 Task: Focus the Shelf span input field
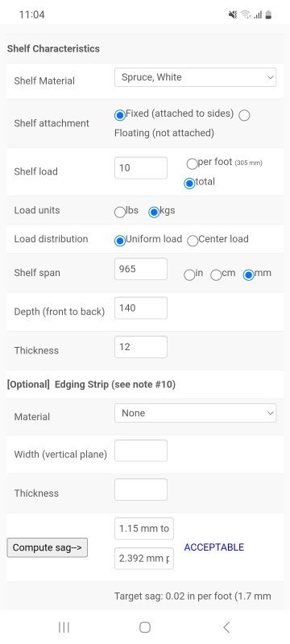pos(141,269)
